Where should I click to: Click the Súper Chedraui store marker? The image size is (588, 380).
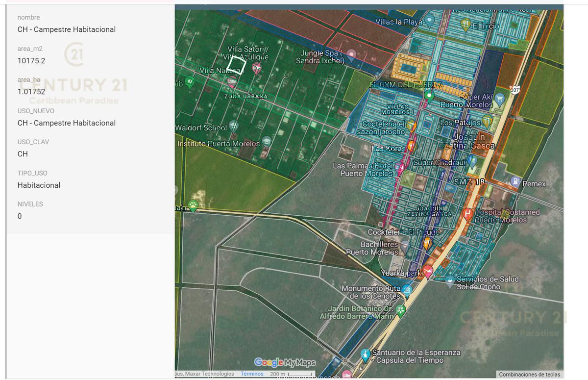[x=472, y=160]
